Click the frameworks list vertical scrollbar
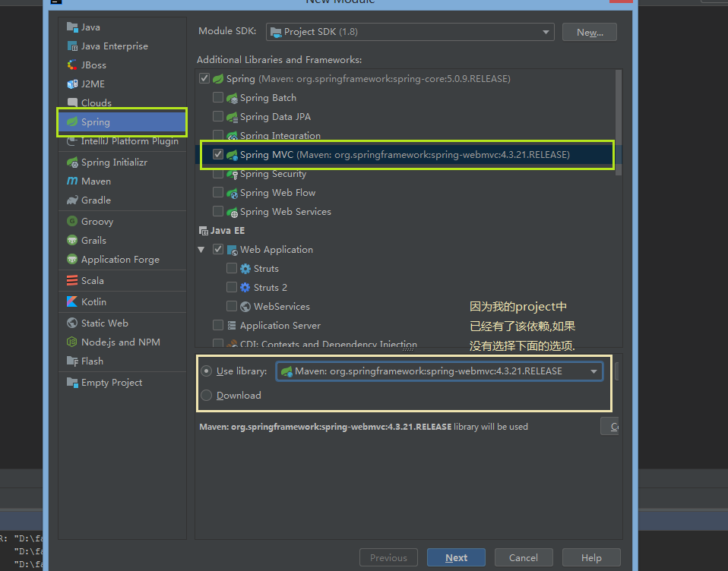Viewport: 728px width, 571px height. click(618, 122)
